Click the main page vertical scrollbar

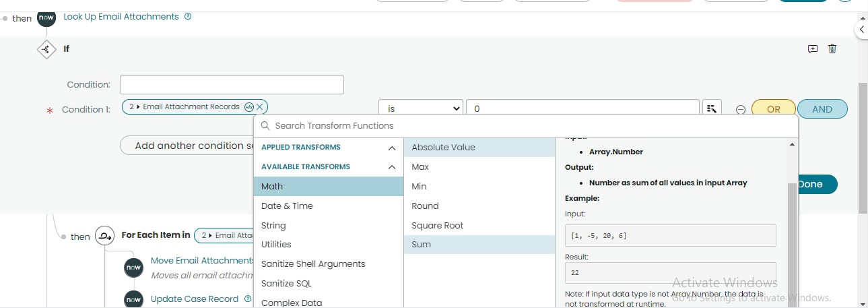(x=863, y=148)
